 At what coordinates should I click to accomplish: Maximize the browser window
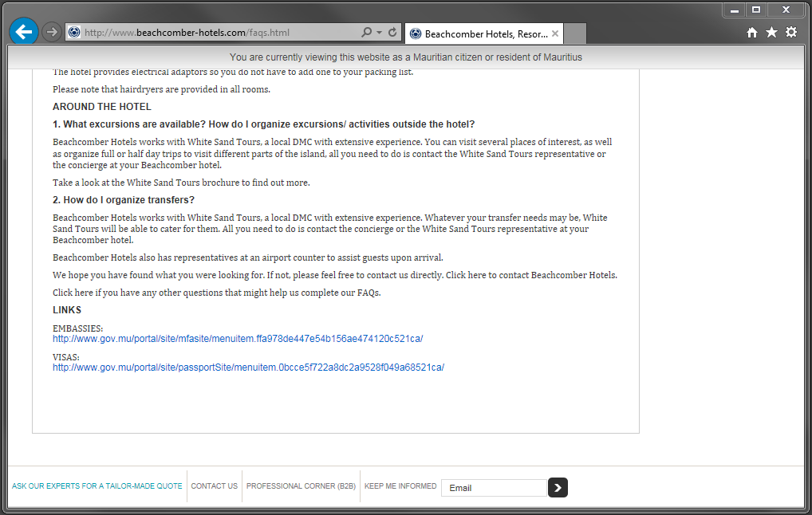(x=756, y=10)
